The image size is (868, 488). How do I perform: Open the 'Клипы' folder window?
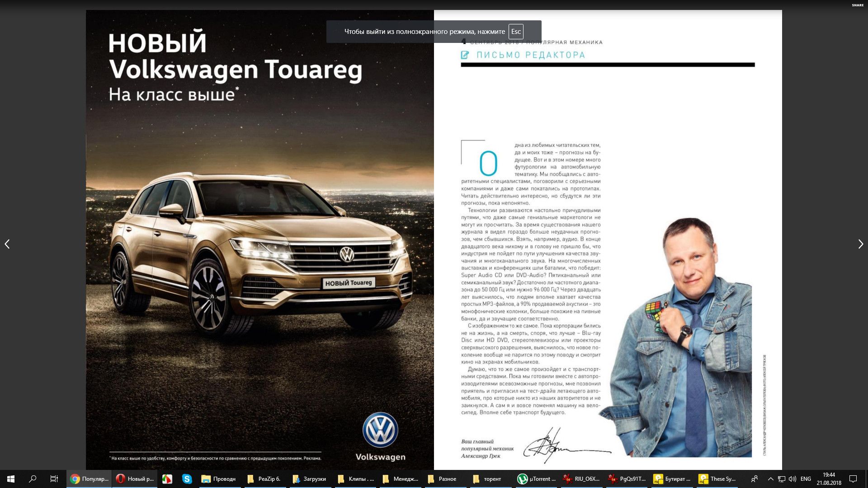355,479
